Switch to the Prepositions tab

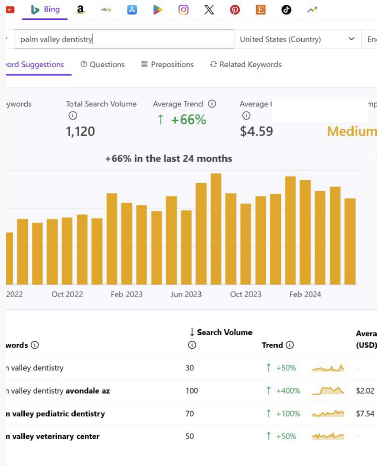167,64
